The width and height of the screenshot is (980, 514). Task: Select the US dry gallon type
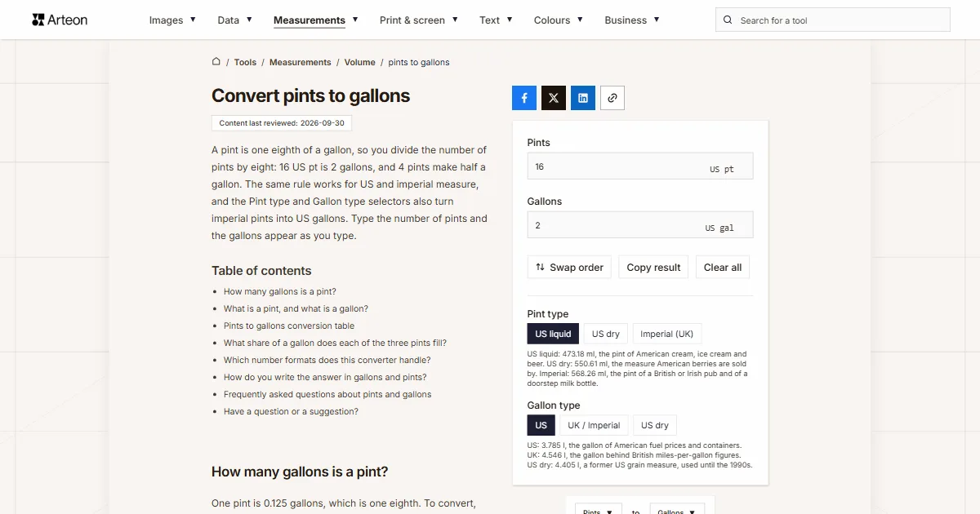tap(655, 425)
